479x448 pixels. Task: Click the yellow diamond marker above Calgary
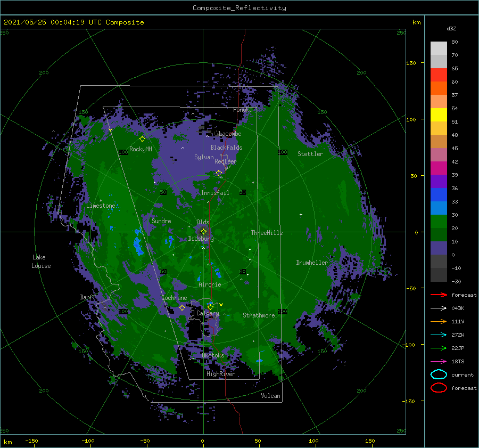pos(210,307)
